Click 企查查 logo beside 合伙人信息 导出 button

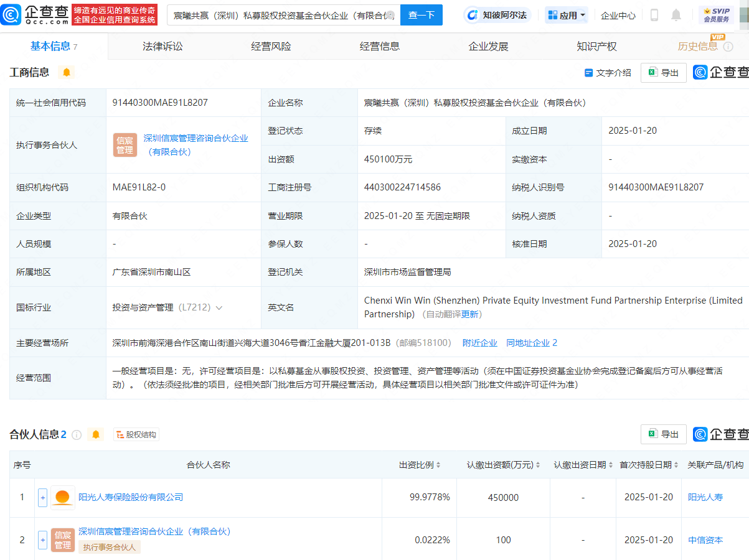tap(721, 434)
